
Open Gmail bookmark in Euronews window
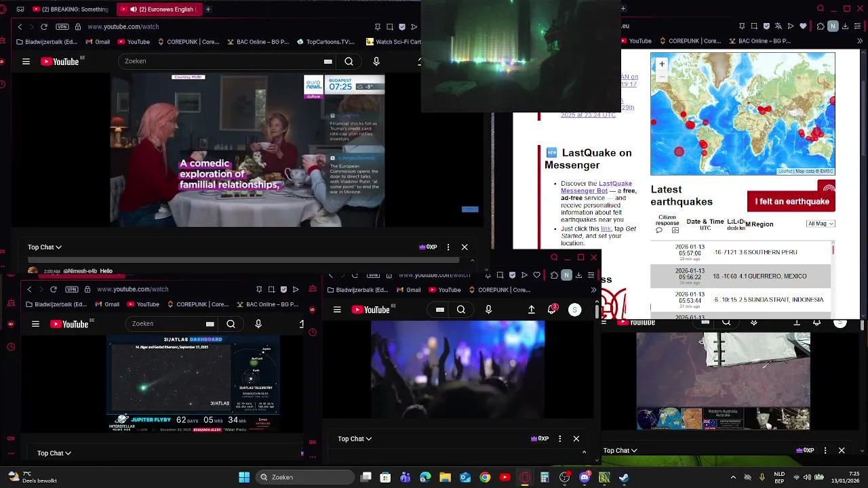(x=98, y=41)
